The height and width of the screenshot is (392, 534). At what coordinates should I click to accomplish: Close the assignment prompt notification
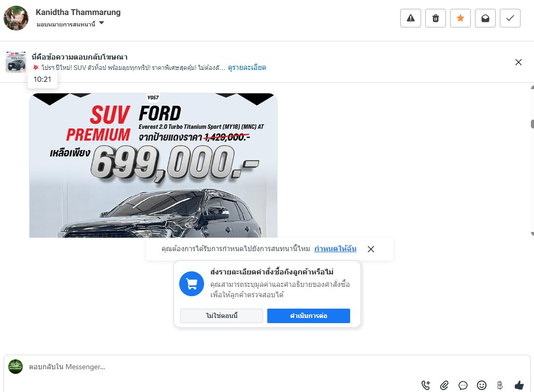click(x=371, y=249)
